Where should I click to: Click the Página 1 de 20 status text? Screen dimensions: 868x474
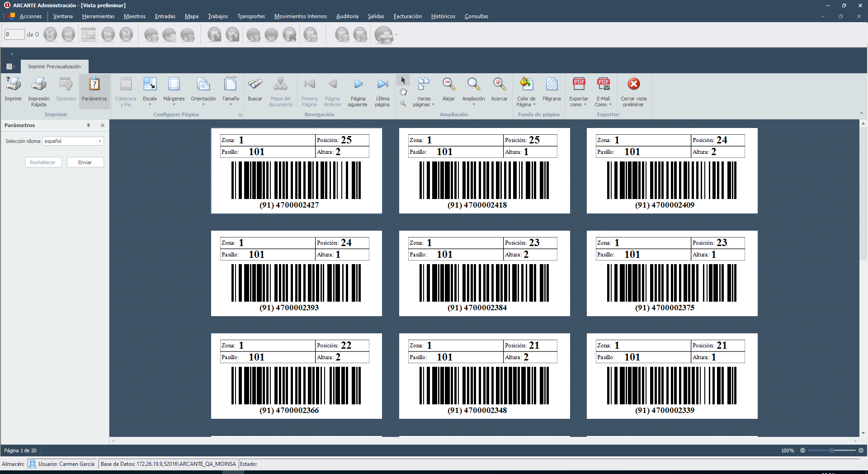(20, 450)
